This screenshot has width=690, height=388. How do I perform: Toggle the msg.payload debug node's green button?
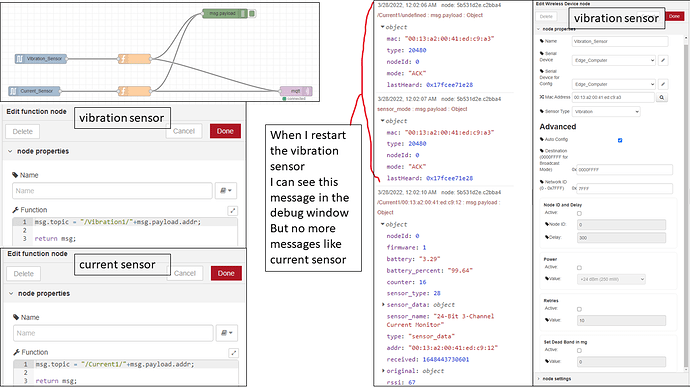252,14
